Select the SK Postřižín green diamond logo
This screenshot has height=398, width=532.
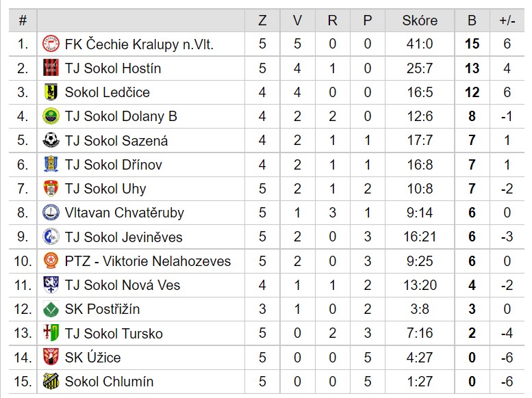pyautogui.click(x=51, y=309)
